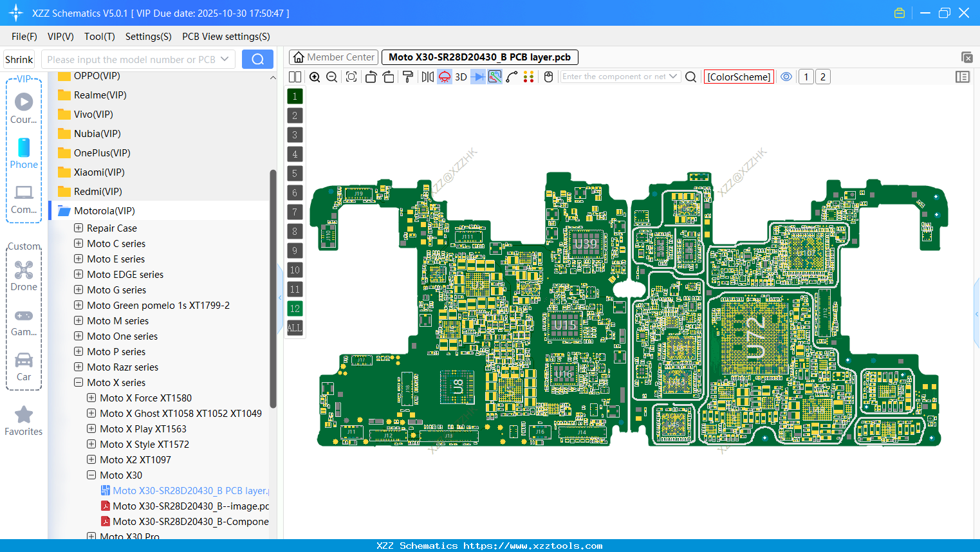Toggle the eye visibility icon
Viewport: 980px width, 552px height.
[786, 77]
